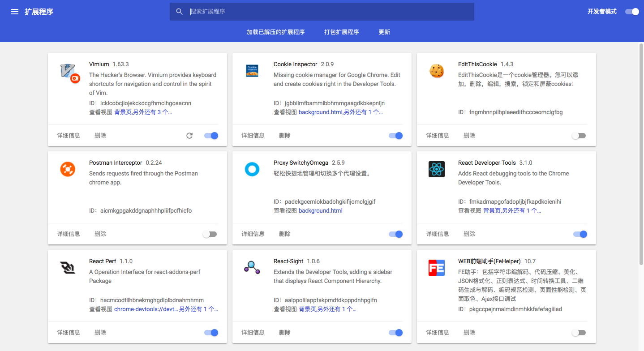The height and width of the screenshot is (351, 644).
Task: Turn off React Developer Tools
Action: click(580, 234)
